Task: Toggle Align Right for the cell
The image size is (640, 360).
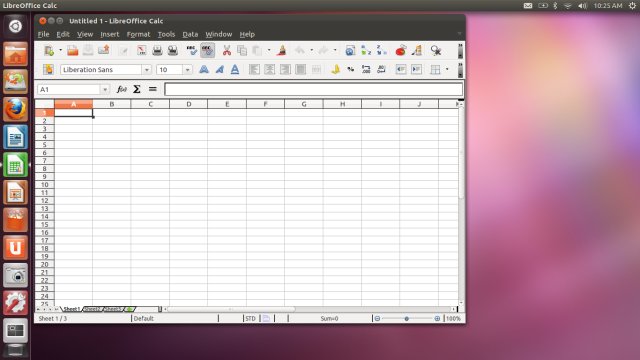Action: pyautogui.click(x=285, y=69)
